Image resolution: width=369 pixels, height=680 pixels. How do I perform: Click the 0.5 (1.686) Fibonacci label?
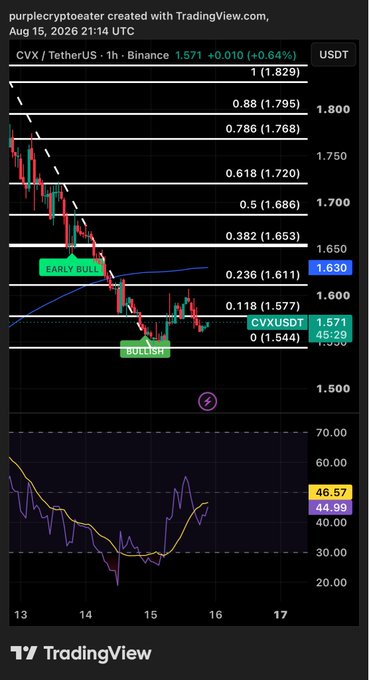pyautogui.click(x=269, y=204)
